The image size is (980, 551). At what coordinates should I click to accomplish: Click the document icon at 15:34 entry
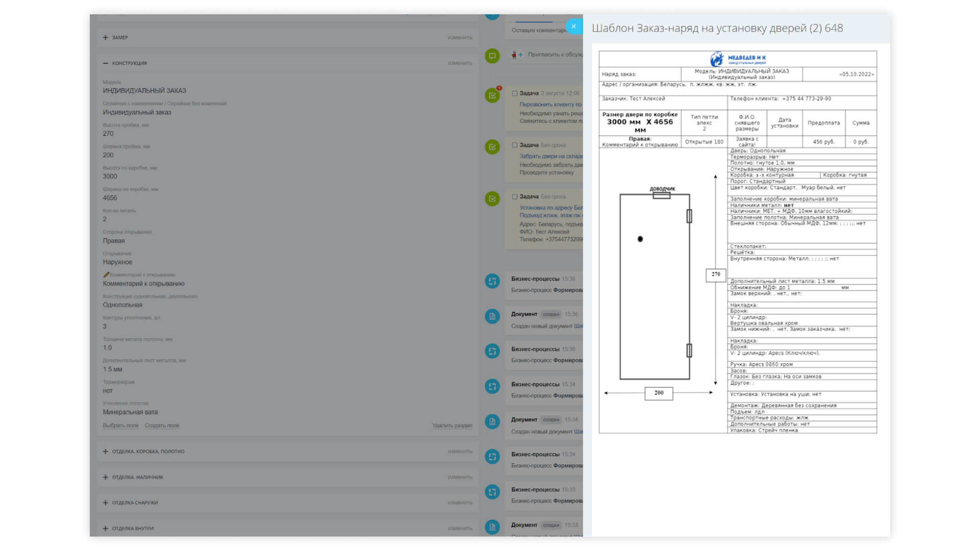[x=492, y=421]
